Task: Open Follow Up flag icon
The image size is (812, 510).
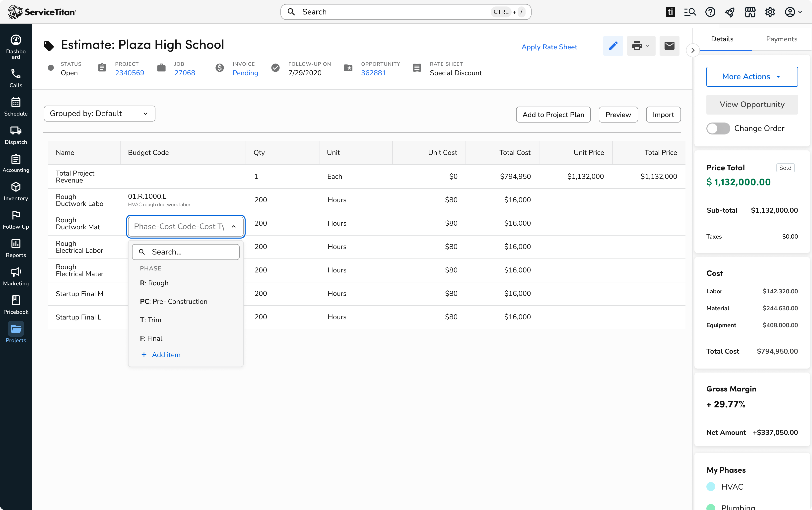Action: (16, 215)
